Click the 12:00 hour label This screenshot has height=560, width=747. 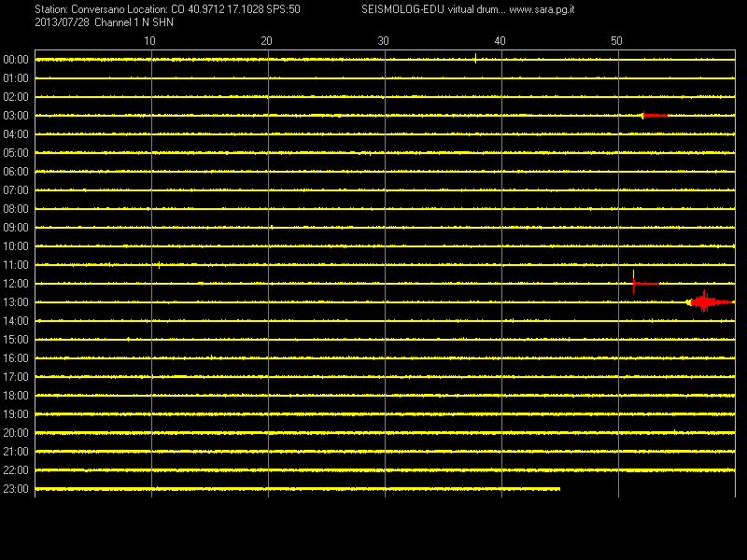[16, 284]
